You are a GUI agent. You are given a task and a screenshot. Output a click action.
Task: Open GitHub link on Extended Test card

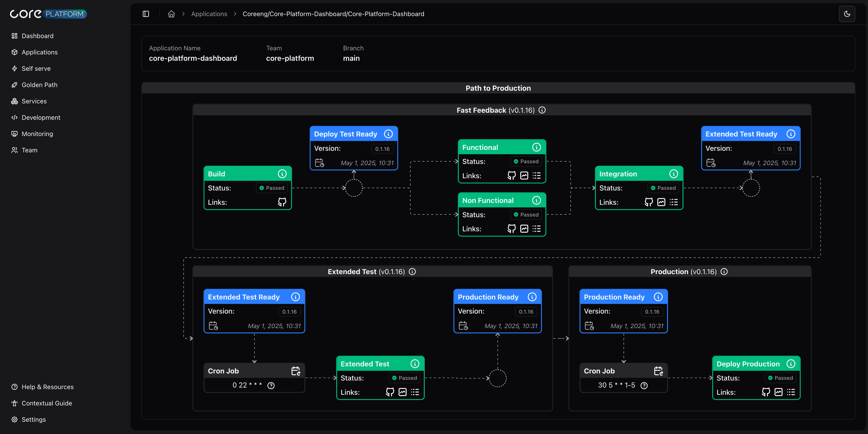coord(390,392)
